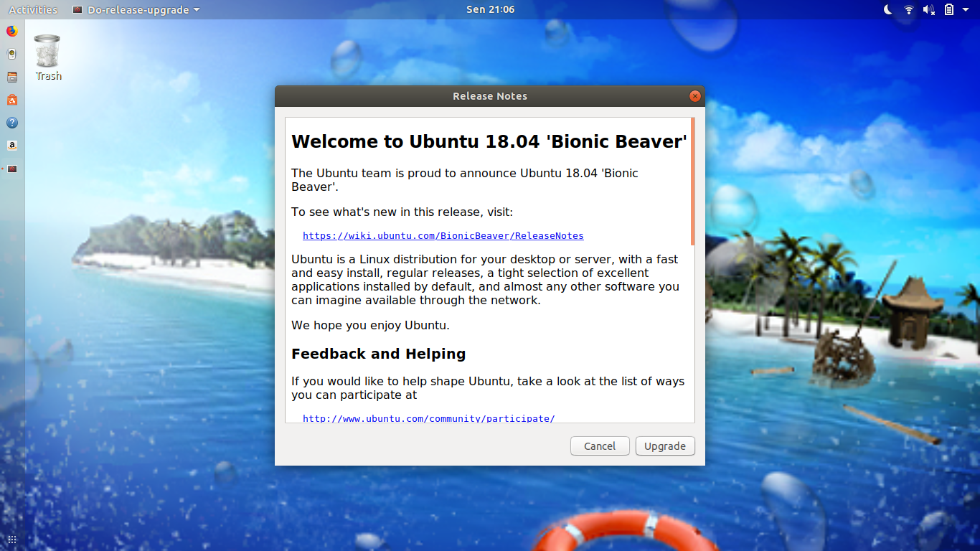
Task: Expand the system menu arrow
Action: [966, 10]
